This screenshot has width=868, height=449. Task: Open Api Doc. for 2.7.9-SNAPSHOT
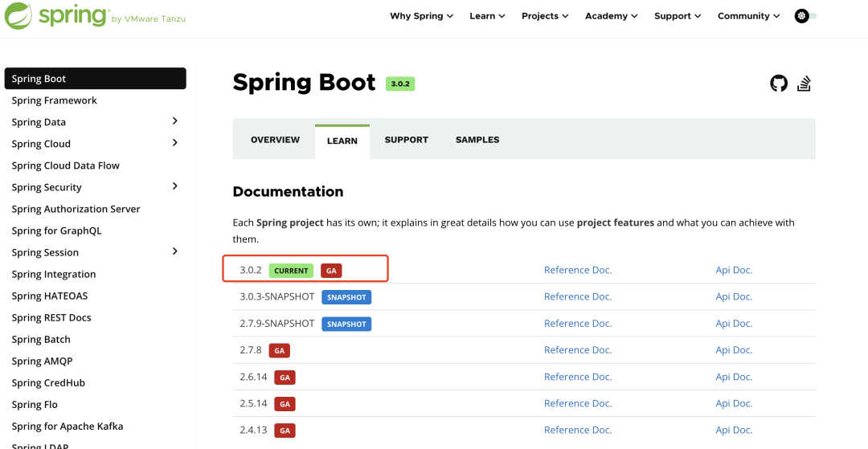click(734, 324)
